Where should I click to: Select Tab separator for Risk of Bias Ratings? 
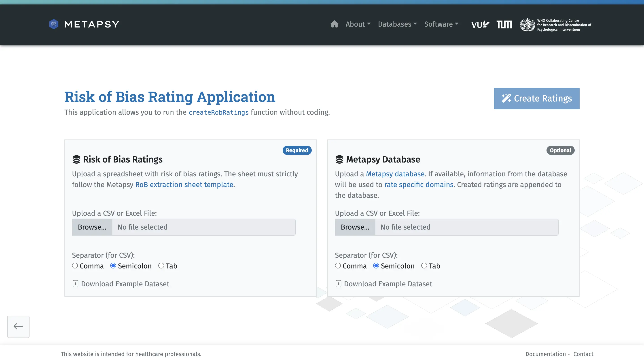click(x=161, y=266)
